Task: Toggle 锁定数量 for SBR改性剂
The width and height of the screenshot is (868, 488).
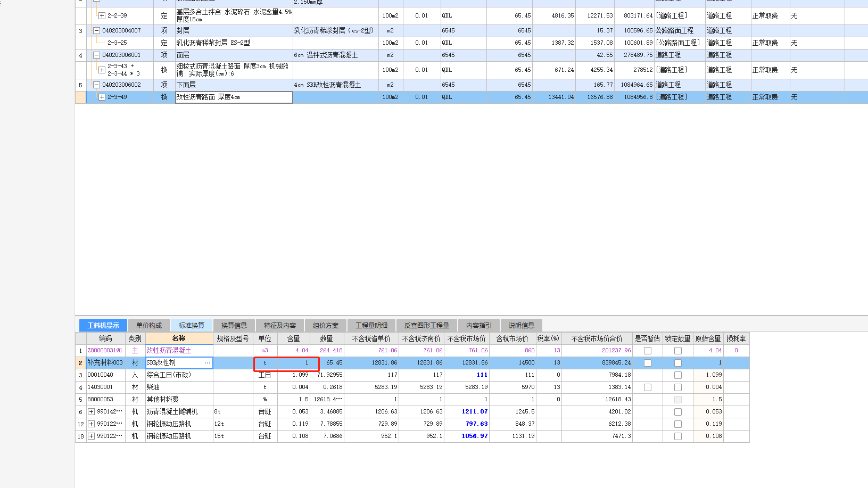Action: pos(678,363)
